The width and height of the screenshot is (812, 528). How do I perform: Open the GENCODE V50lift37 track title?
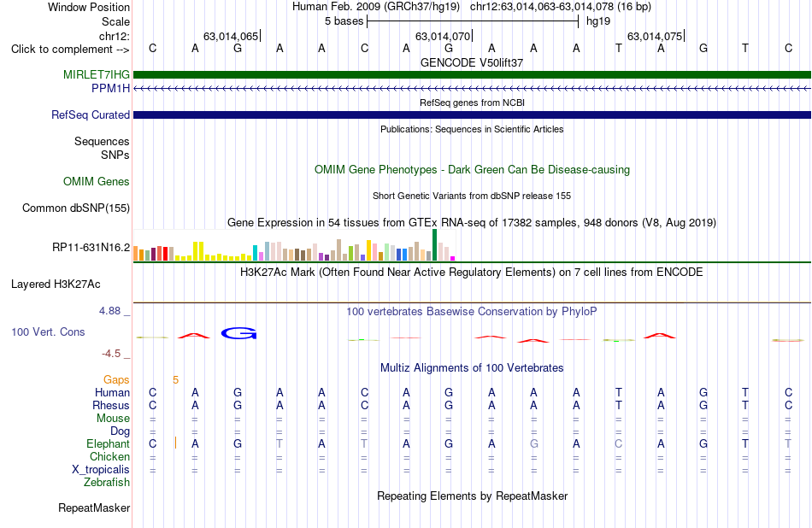pos(472,62)
